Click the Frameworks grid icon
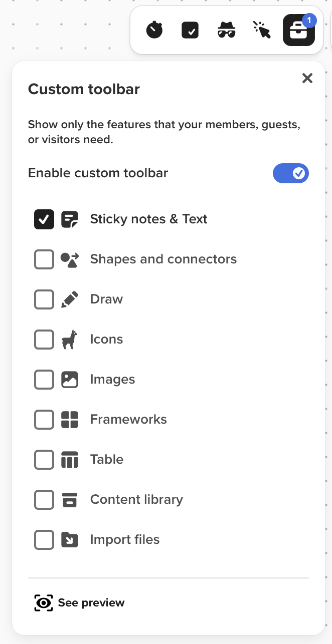 pos(70,419)
